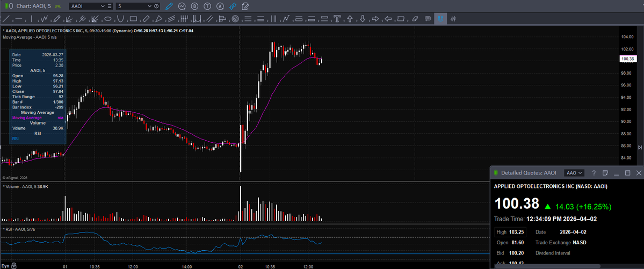Screen dimensions: 644x269
Task: Insert a left arrow marker
Action: [388, 18]
